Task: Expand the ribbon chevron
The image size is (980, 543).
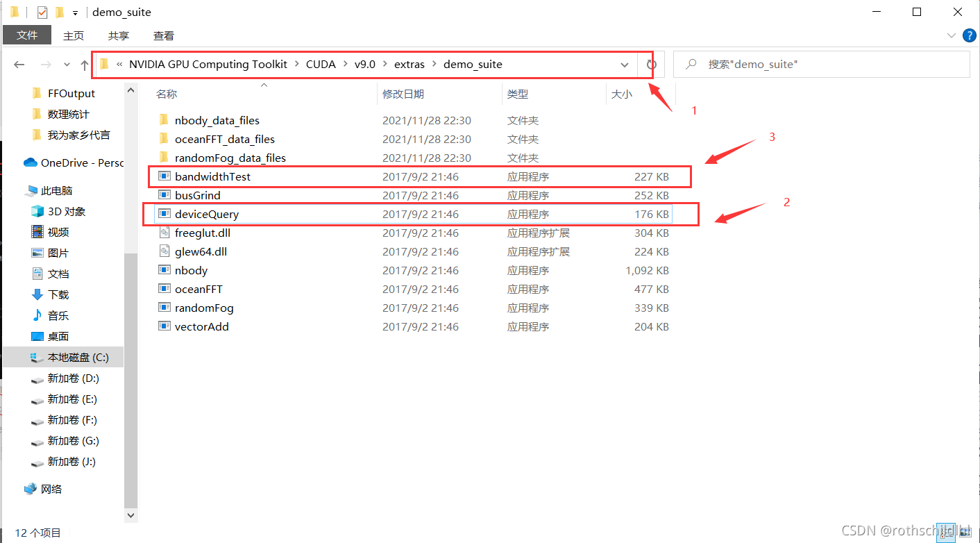Action: pyautogui.click(x=951, y=35)
